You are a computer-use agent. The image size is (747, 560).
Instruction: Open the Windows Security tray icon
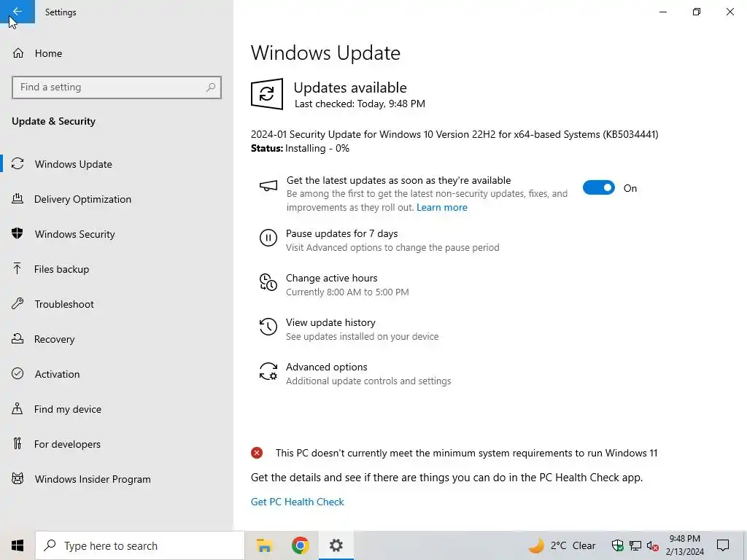[617, 545]
